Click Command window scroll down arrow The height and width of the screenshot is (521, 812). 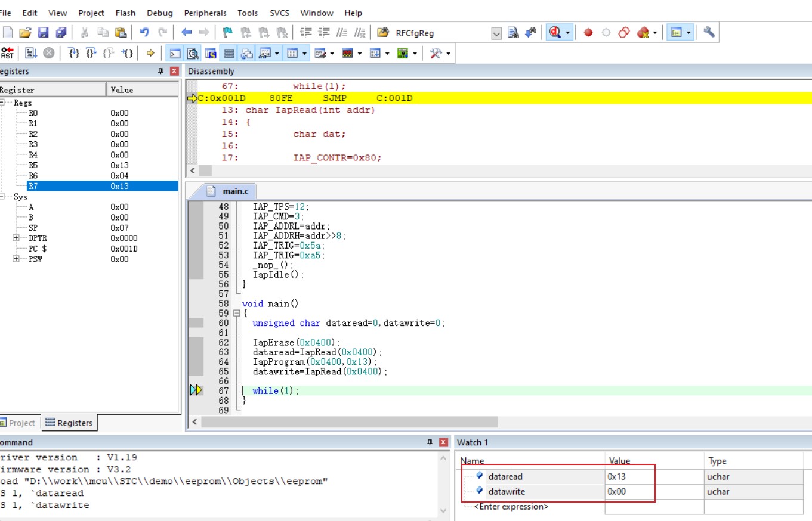click(x=443, y=511)
